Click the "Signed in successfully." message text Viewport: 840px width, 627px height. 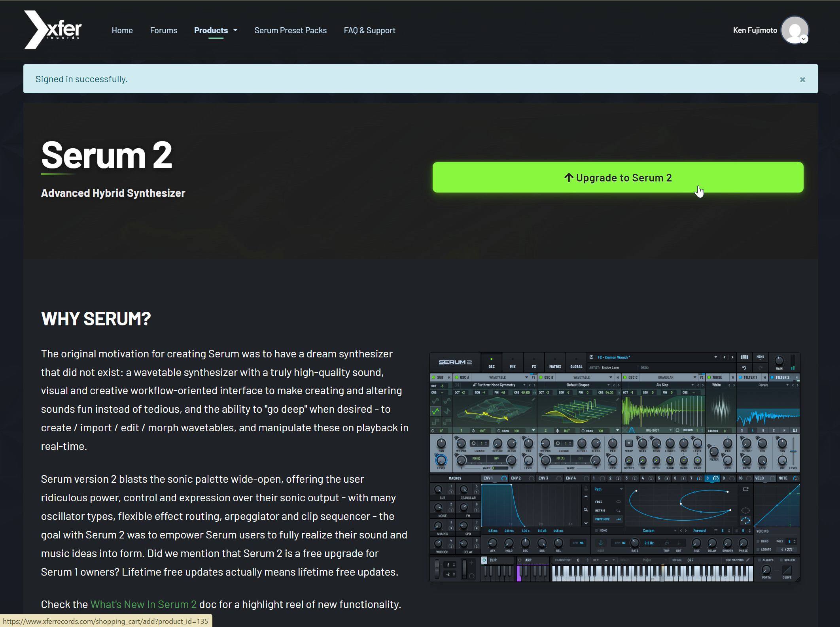click(x=81, y=79)
